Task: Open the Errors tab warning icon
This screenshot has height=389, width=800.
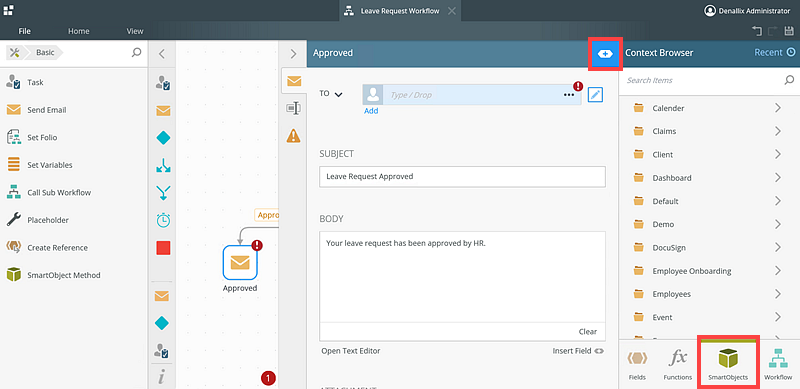Action: pyautogui.click(x=293, y=135)
